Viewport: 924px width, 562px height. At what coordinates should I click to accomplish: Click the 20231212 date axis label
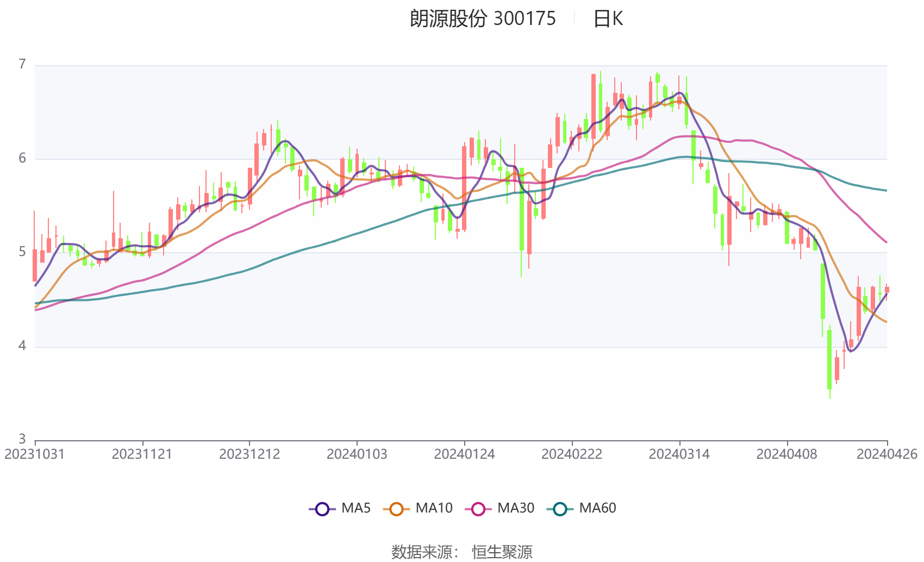[249, 454]
